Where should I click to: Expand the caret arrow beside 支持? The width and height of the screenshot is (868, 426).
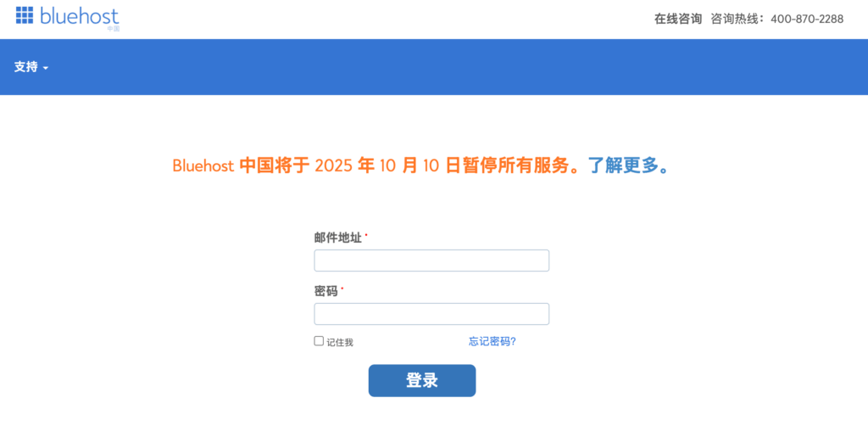coord(46,68)
